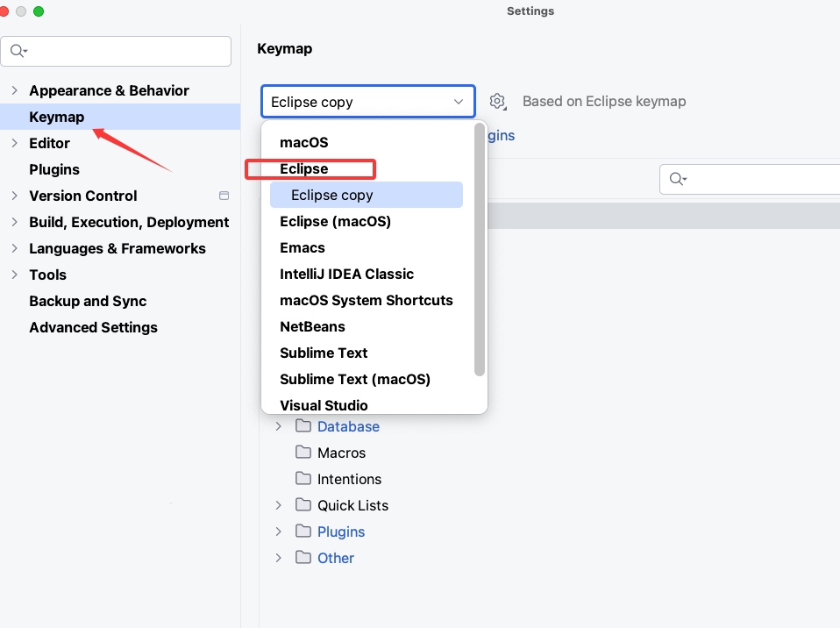This screenshot has width=840, height=628.
Task: Click the Macros folder icon
Action: [303, 453]
